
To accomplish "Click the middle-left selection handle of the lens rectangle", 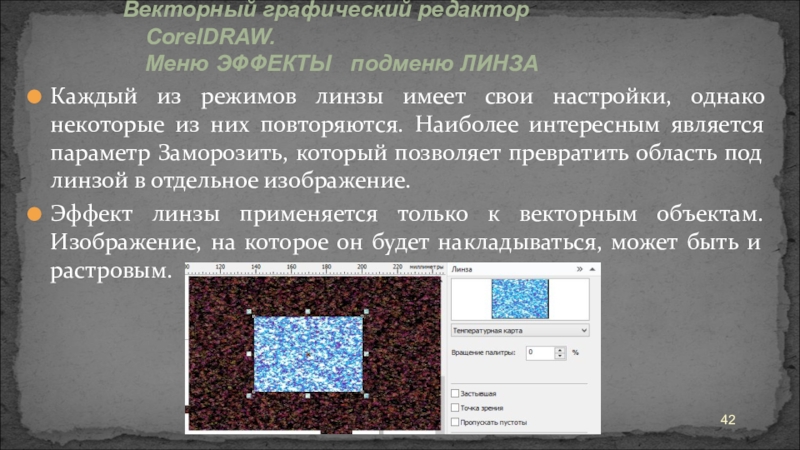I will tap(249, 354).
